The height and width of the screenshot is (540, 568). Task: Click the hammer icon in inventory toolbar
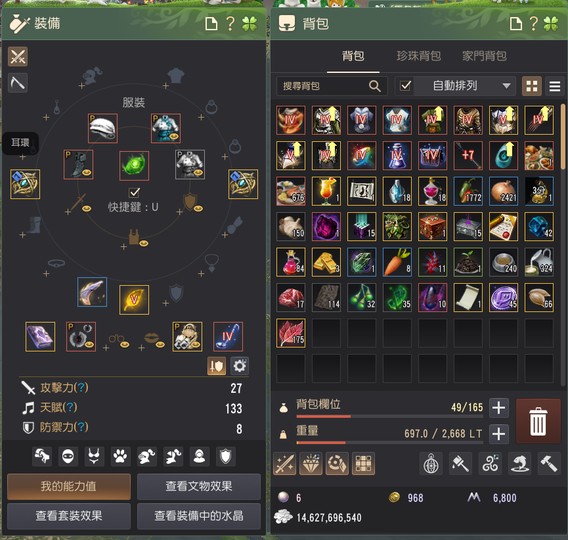pos(549,463)
